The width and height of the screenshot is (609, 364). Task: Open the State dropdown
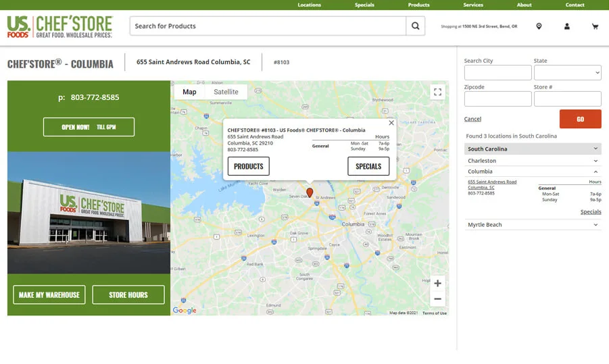point(567,73)
